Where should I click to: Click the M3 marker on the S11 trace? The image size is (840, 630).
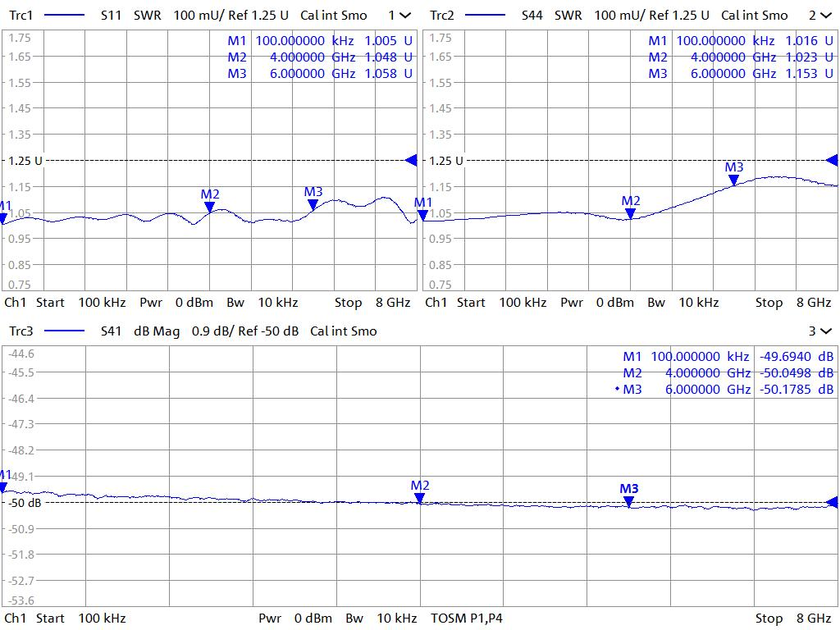[313, 205]
